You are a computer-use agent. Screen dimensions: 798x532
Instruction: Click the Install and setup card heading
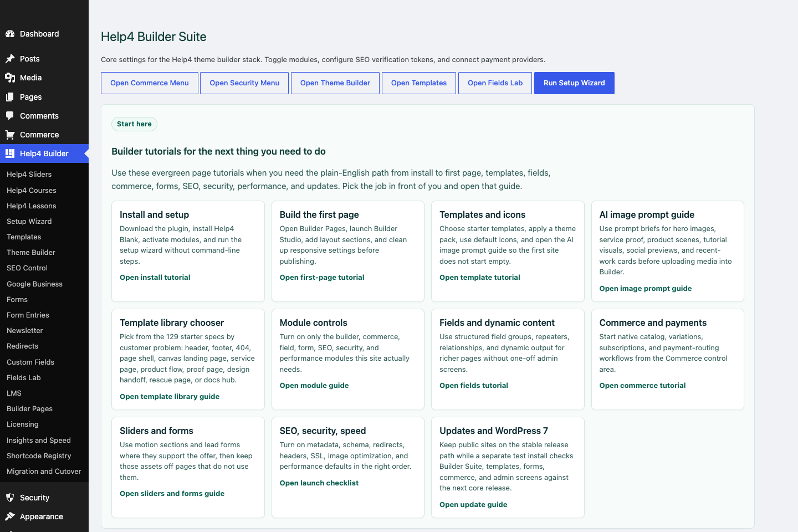[x=155, y=214]
